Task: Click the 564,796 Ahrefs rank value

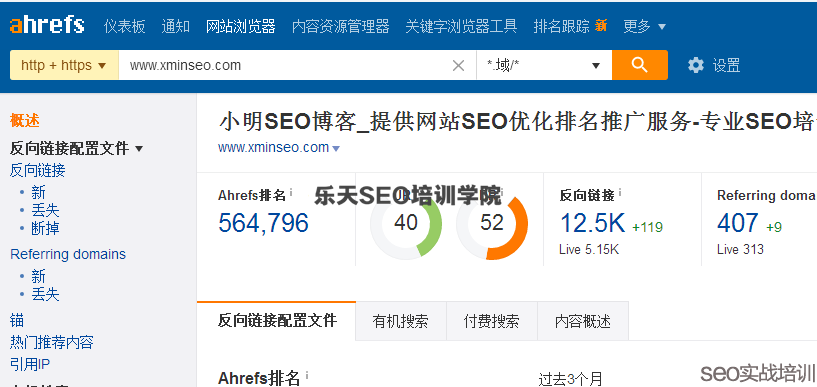Action: (263, 223)
